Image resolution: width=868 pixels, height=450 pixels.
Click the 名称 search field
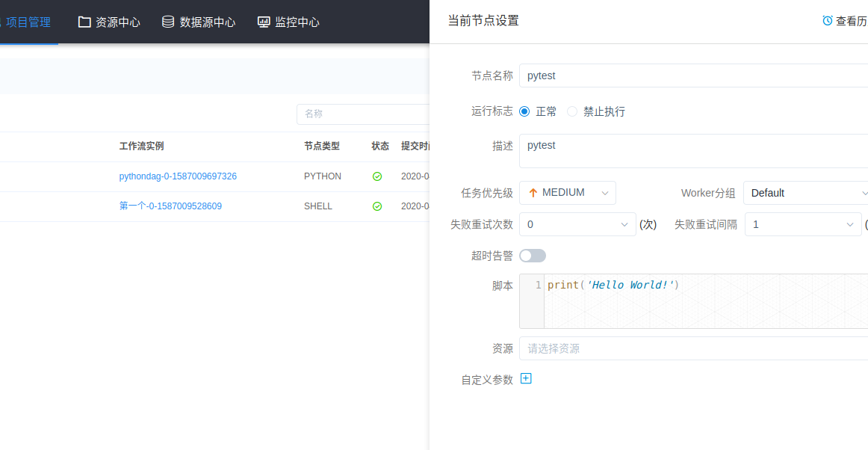pos(363,114)
